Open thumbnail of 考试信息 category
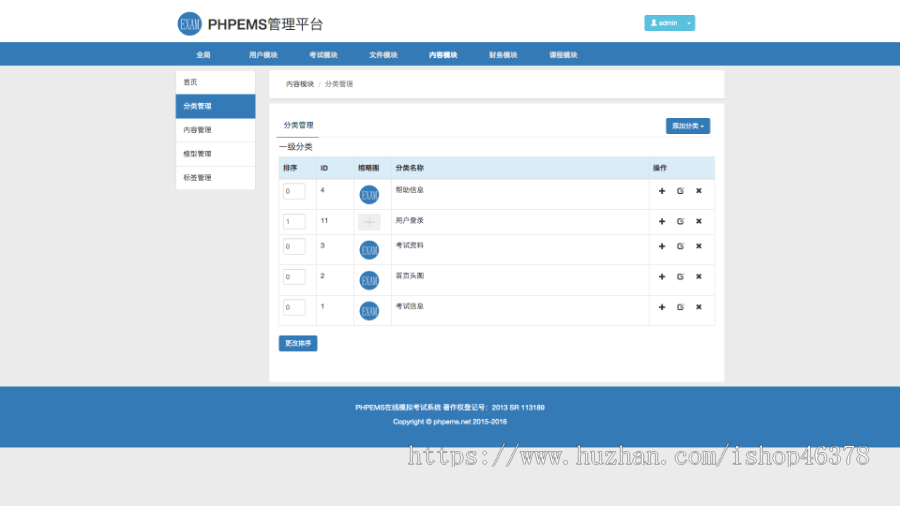This screenshot has width=900, height=506. tap(369, 311)
